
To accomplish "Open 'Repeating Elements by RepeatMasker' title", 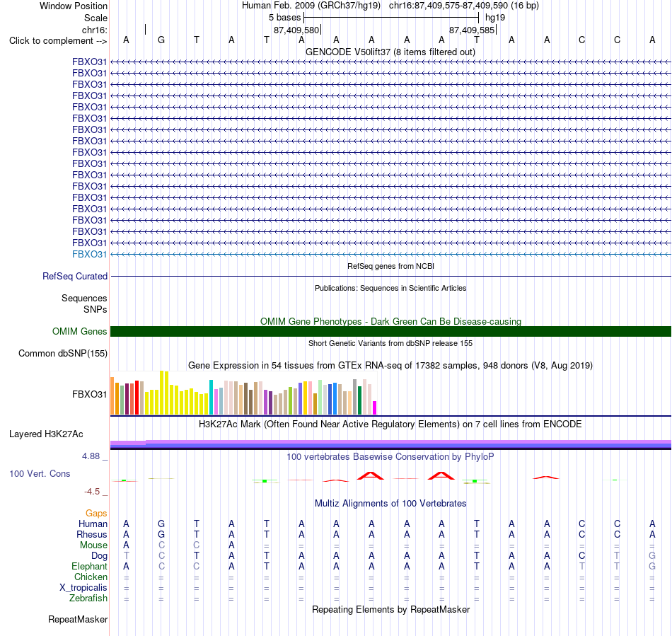I will 390,610.
